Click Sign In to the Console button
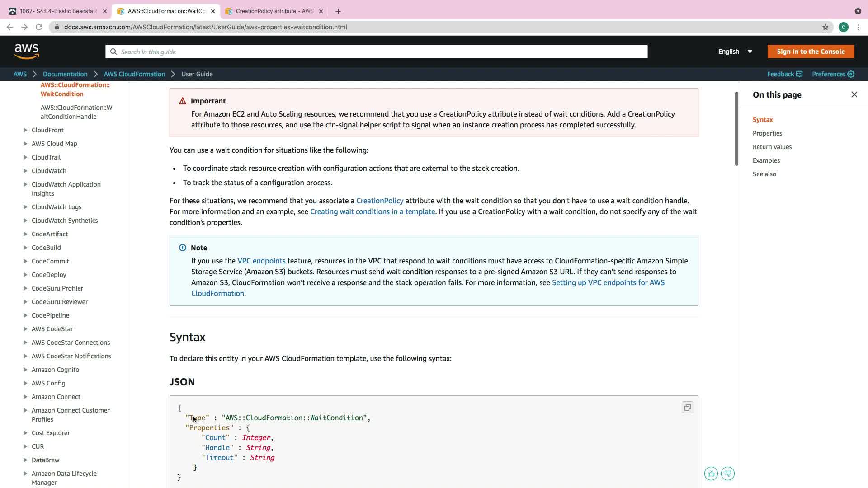 (810, 52)
